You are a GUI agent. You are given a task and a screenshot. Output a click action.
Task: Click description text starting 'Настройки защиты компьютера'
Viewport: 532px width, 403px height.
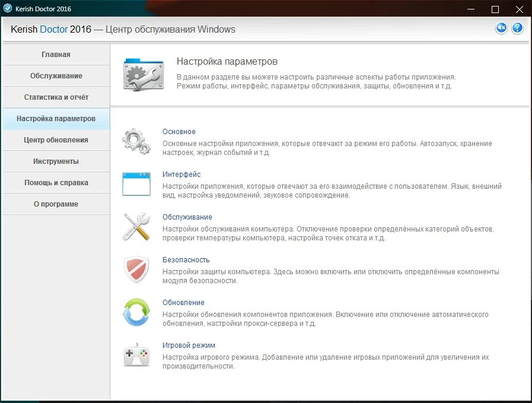[331, 276]
